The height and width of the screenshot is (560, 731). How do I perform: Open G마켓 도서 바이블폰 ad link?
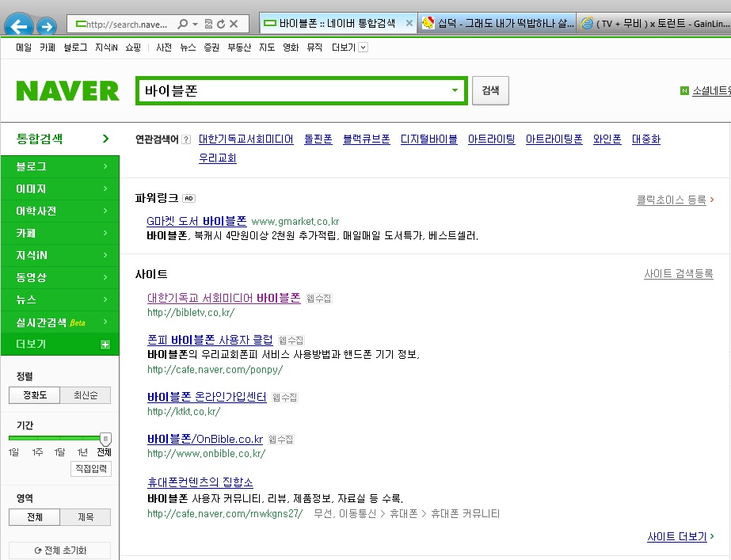click(196, 221)
